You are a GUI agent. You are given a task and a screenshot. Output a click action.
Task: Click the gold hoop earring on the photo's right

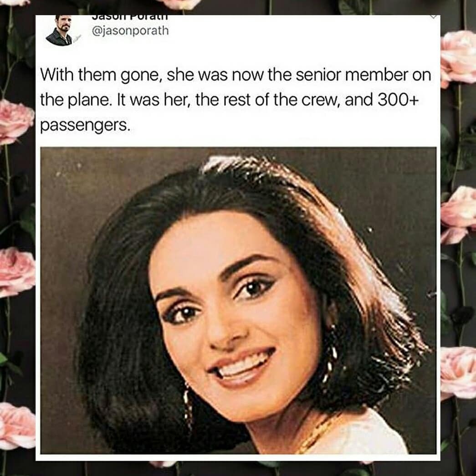click(331, 355)
